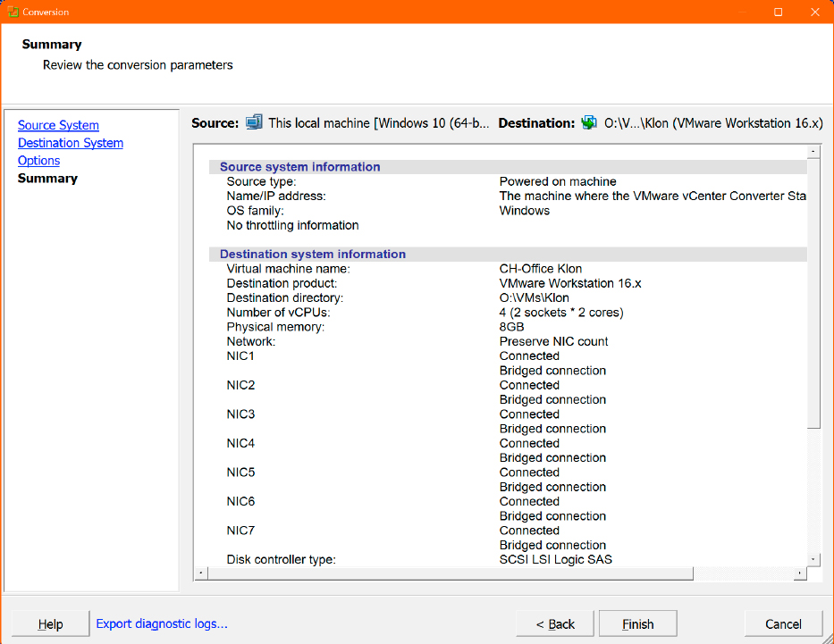Click the 'Physical memory:' label
The image size is (834, 644).
[x=275, y=327]
